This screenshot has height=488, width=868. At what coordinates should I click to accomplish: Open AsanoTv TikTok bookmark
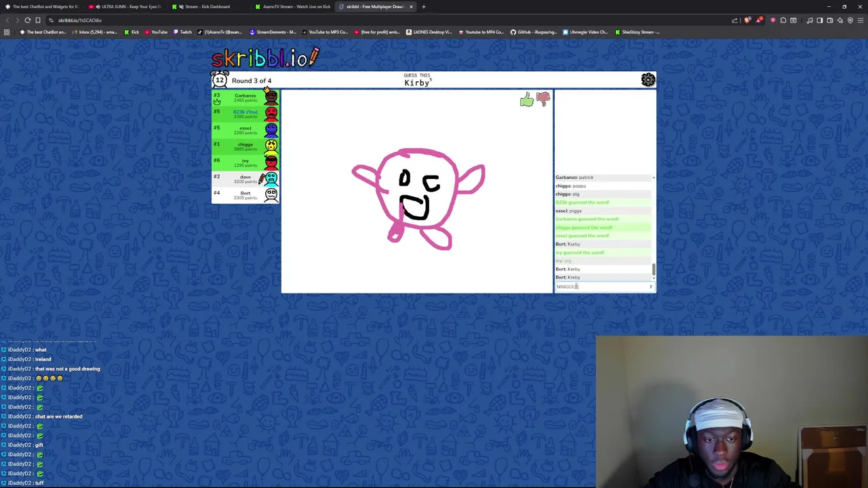click(219, 32)
